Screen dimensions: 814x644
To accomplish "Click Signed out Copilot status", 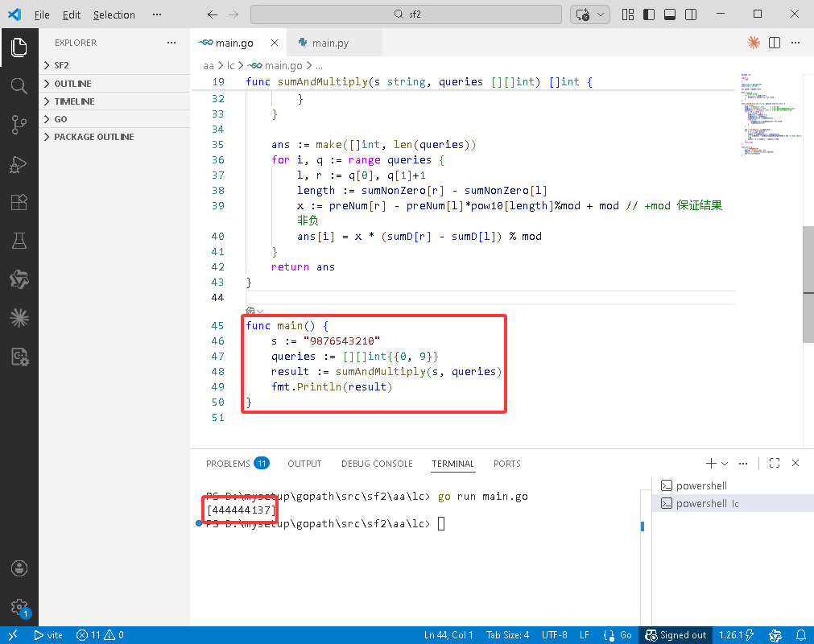I will coord(676,634).
